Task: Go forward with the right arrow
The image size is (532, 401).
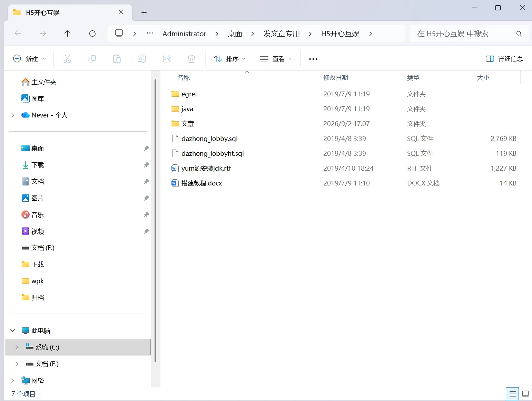Action: click(x=43, y=34)
